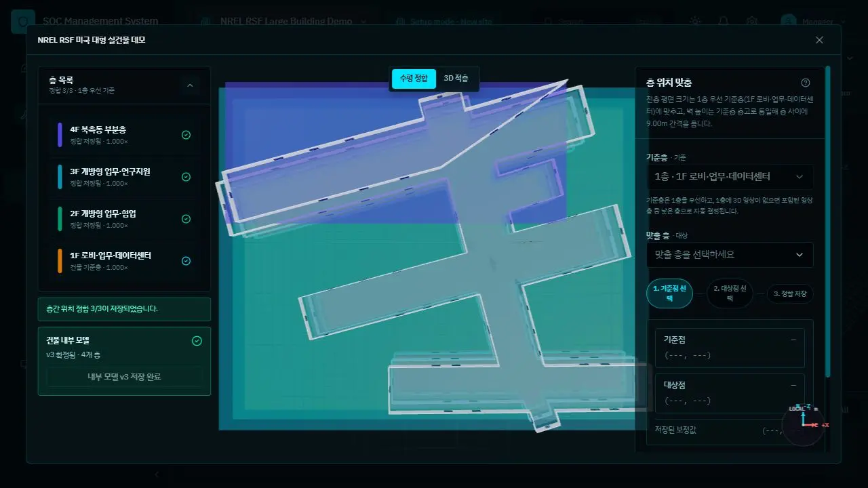Collapse the 대상점 card with its minus icon
Screen dimensions: 868x488
pyautogui.click(x=793, y=385)
